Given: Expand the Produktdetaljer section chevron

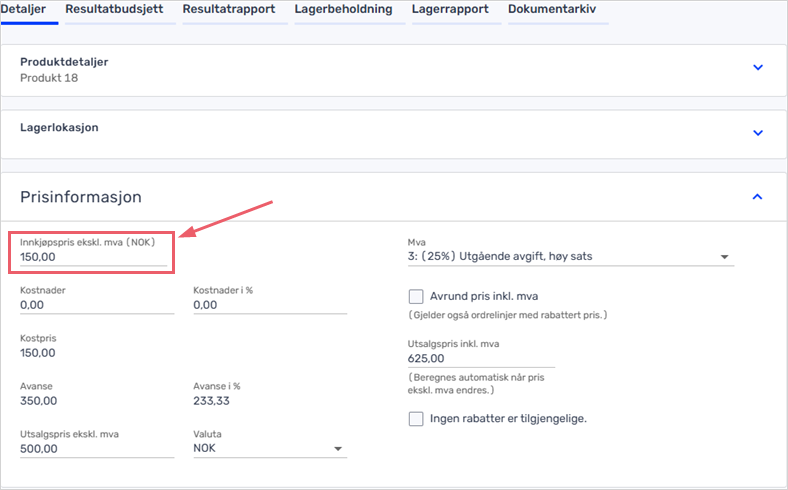Looking at the screenshot, I should tap(758, 67).
